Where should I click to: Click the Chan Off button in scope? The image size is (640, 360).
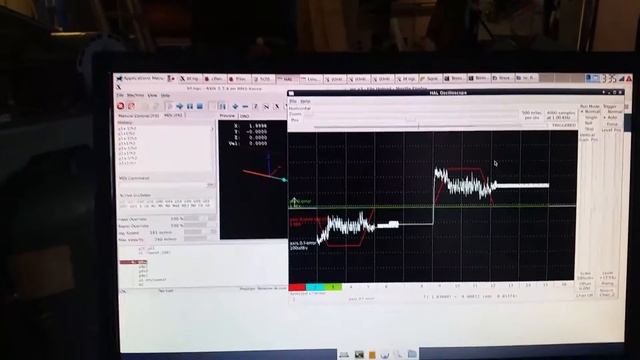(x=585, y=295)
